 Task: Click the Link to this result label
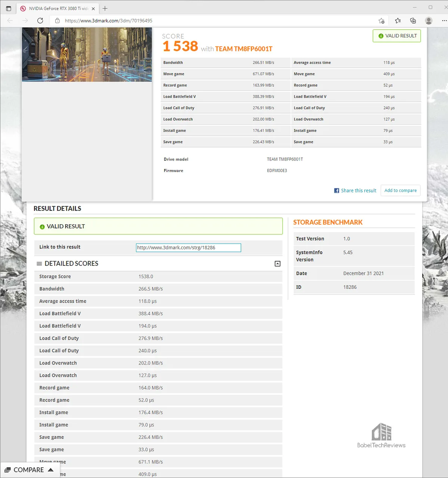pyautogui.click(x=60, y=247)
